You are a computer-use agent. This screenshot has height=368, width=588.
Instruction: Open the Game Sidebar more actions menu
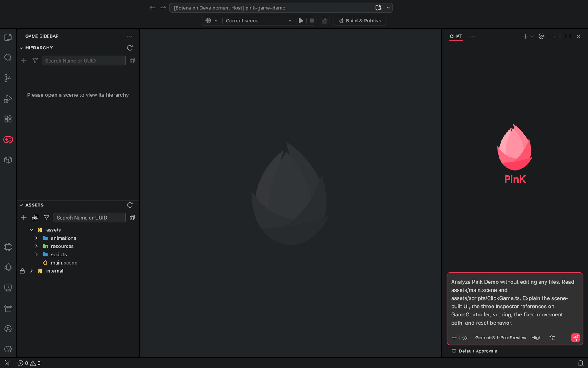click(129, 36)
